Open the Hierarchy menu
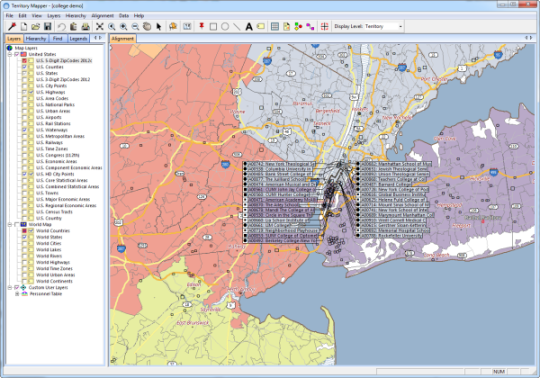 [x=76, y=16]
